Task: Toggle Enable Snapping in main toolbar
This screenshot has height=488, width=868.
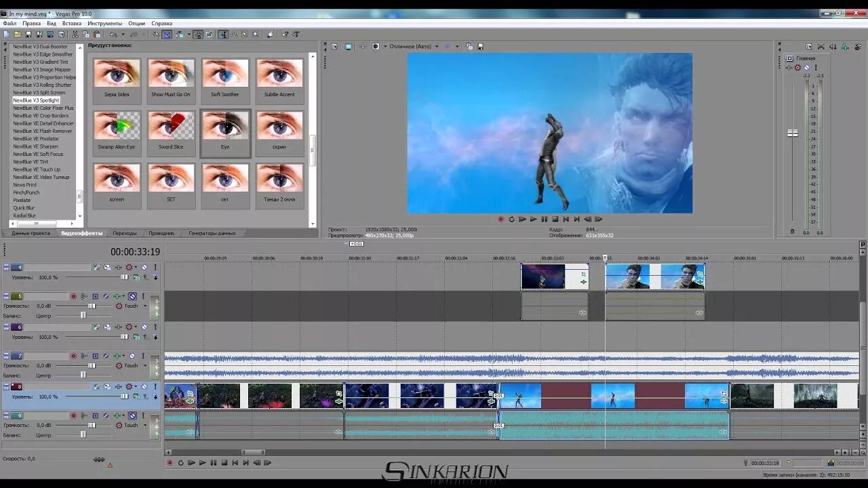Action: 156,34
